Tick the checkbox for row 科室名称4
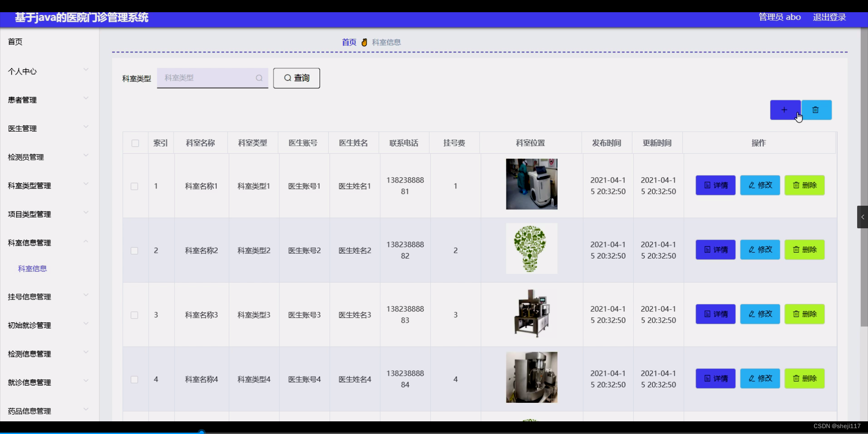 (134, 380)
